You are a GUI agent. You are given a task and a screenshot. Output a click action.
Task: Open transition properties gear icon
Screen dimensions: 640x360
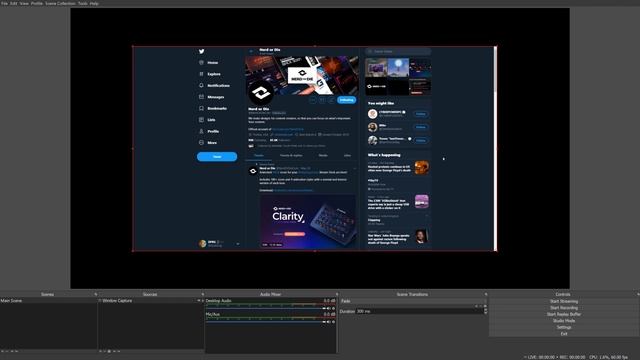[485, 306]
